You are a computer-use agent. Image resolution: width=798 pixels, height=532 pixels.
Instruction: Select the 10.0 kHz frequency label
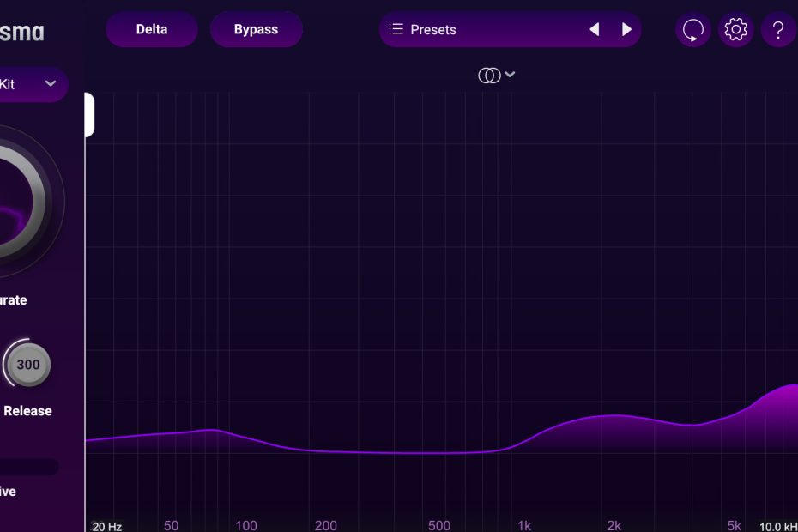point(777,526)
